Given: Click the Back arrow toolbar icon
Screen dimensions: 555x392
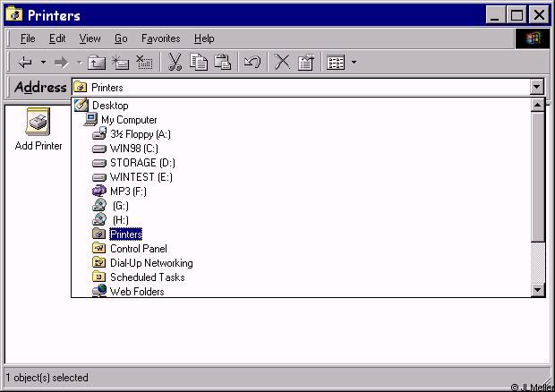Looking at the screenshot, I should tap(25, 63).
